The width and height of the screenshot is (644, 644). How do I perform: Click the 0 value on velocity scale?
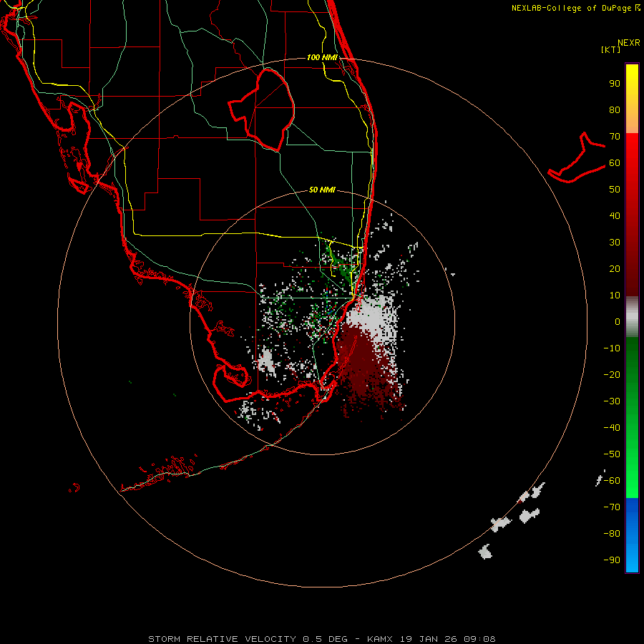pos(618,322)
